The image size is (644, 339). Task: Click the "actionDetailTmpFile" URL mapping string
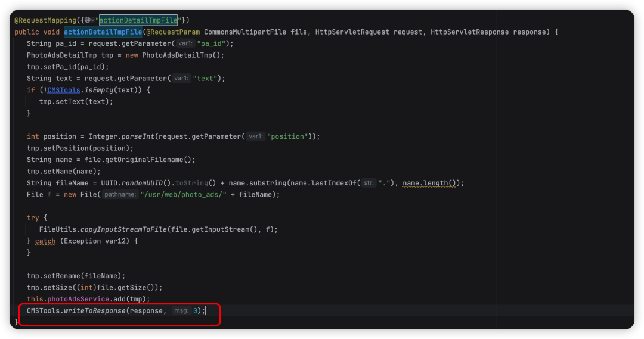pos(138,20)
